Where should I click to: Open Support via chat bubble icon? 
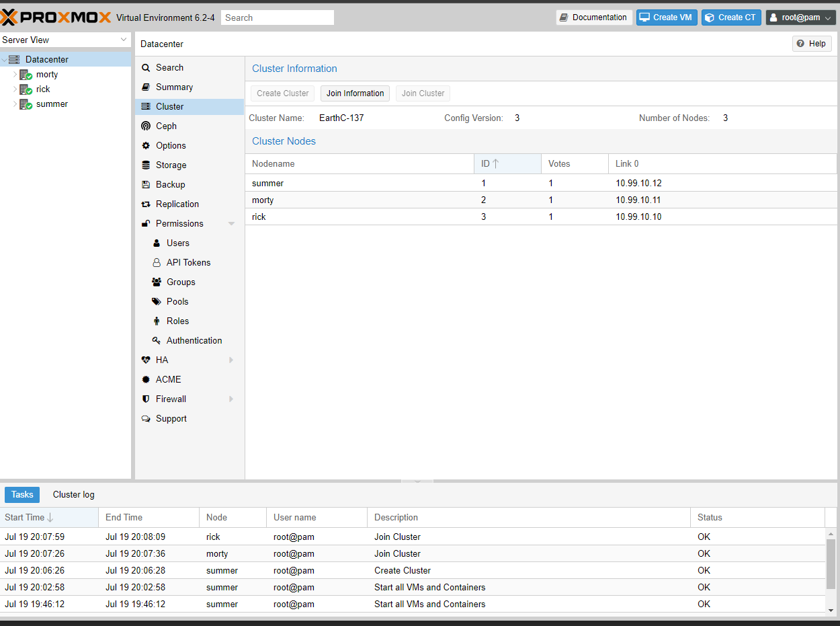[146, 418]
